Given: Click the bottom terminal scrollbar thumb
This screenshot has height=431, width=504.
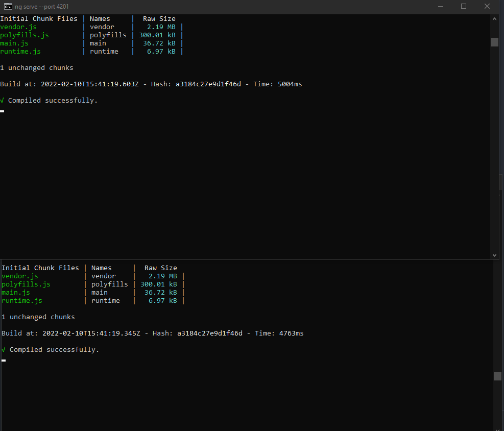Looking at the screenshot, I should [497, 376].
